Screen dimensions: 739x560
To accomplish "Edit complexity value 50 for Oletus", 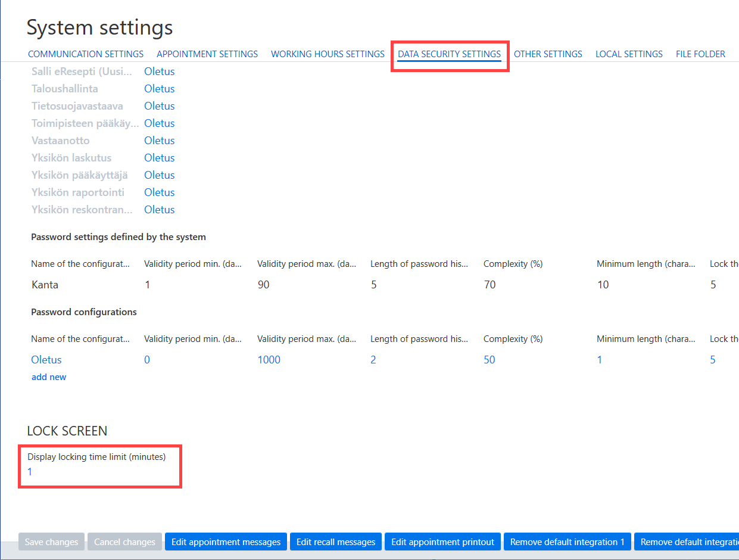I will tap(489, 360).
